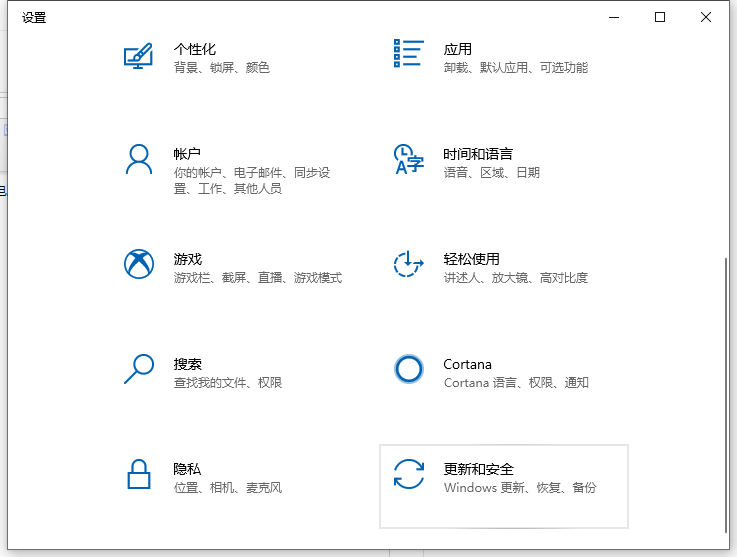Image resolution: width=737 pixels, height=557 pixels.
Task: Open 个性化 settings title
Action: (x=195, y=49)
